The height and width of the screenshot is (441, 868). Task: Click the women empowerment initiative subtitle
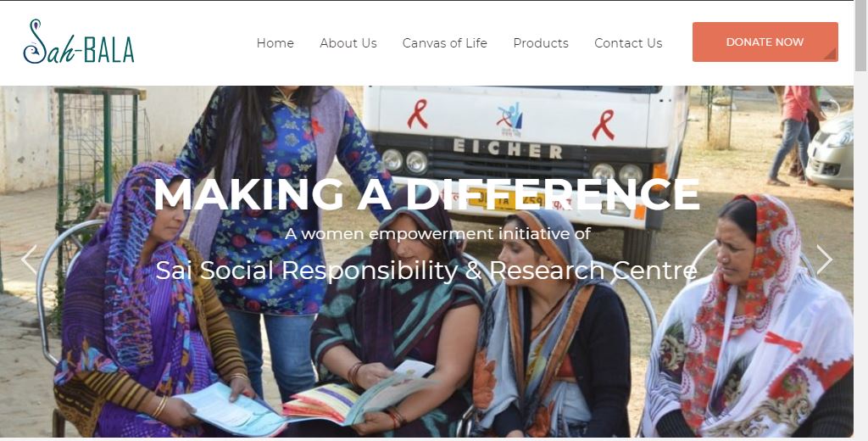click(x=438, y=234)
